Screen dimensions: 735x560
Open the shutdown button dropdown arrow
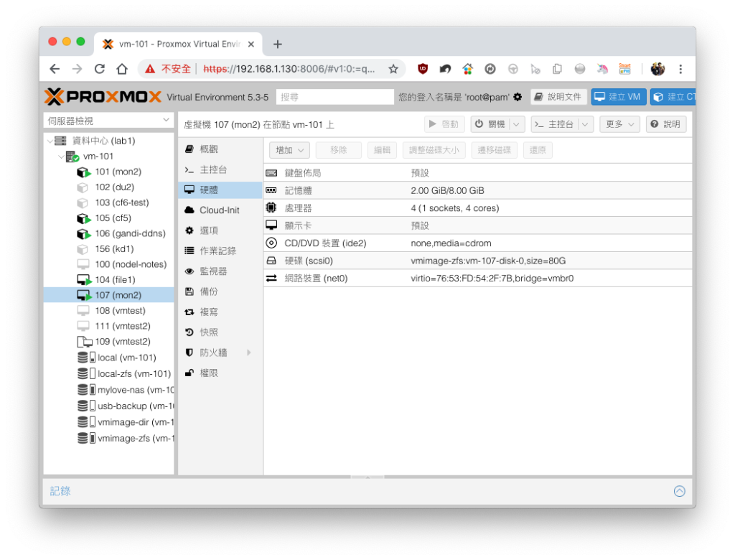coord(516,124)
